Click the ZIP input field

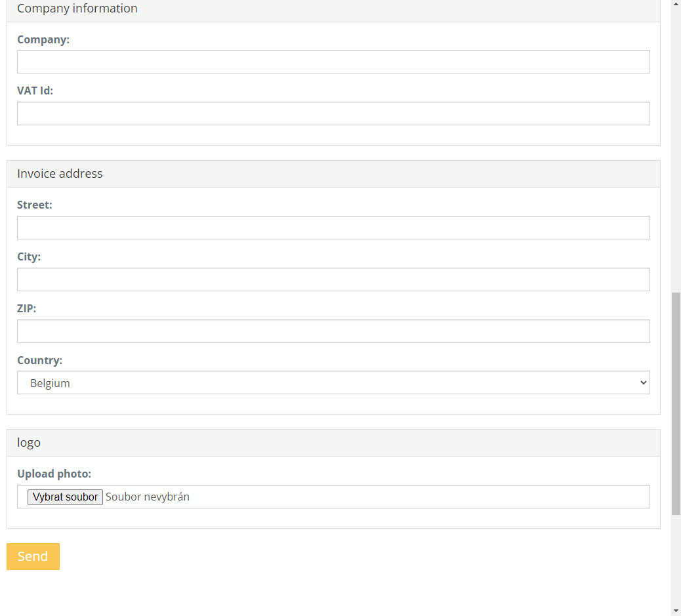click(333, 331)
